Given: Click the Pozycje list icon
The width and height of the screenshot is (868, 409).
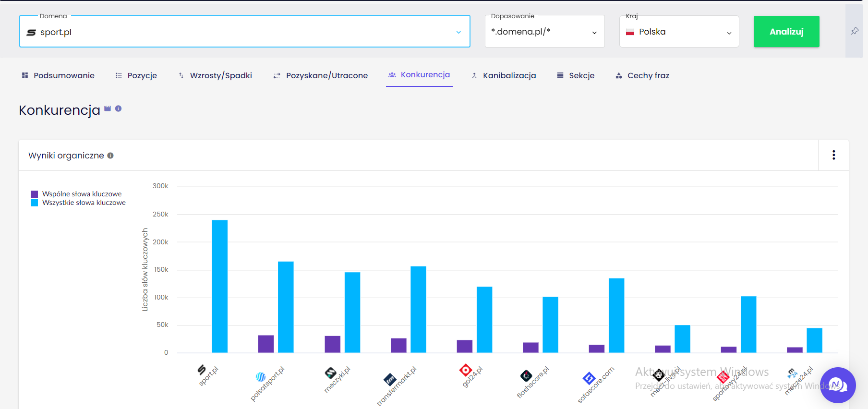Looking at the screenshot, I should coord(119,75).
